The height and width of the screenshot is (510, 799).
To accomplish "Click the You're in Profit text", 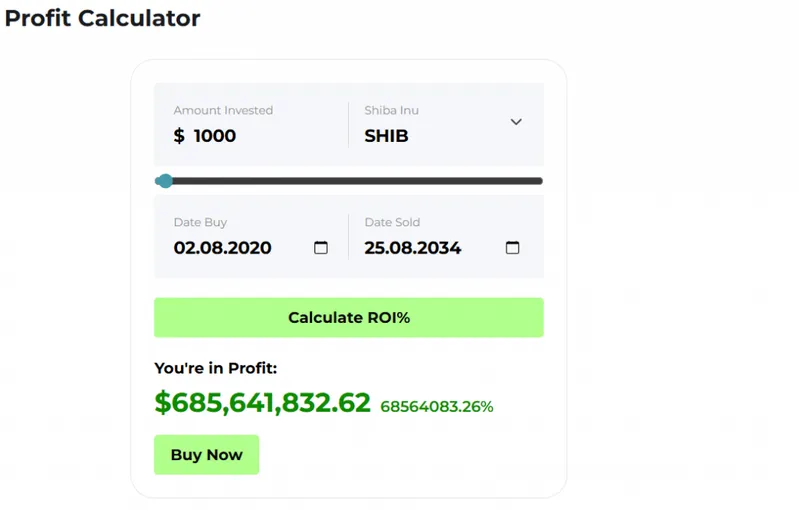I will [216, 368].
